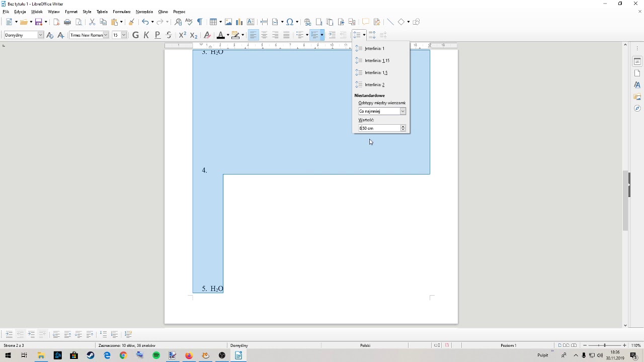Toggle Superscript X²

click(183, 35)
